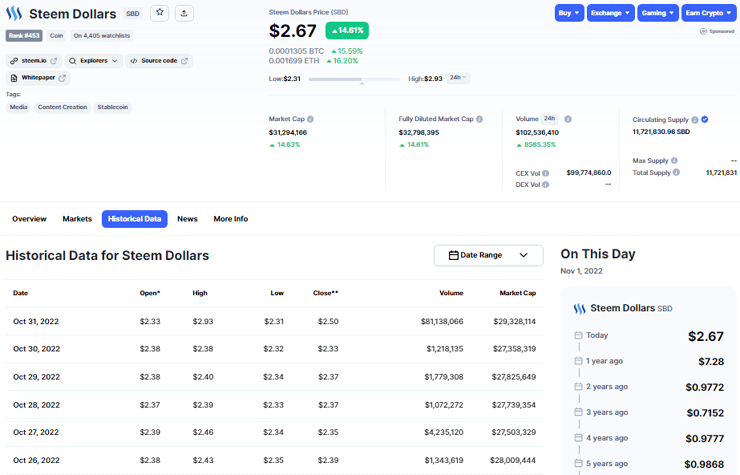
Task: Show Total Supply info icon
Action: pos(676,172)
